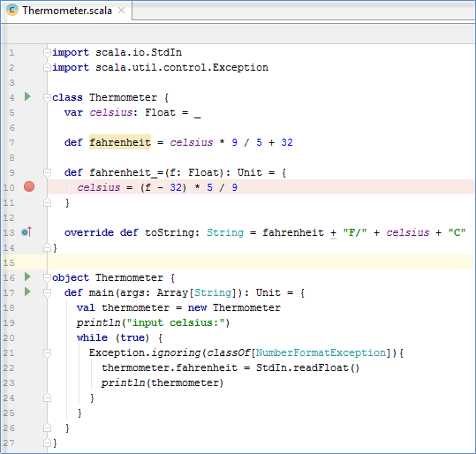
Task: Click the highlighted fahrenheit identifier on line 7
Action: click(120, 142)
